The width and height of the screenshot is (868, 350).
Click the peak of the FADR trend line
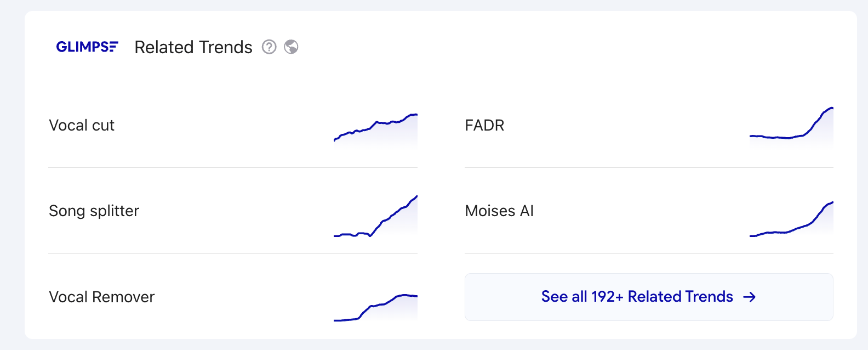tap(831, 108)
